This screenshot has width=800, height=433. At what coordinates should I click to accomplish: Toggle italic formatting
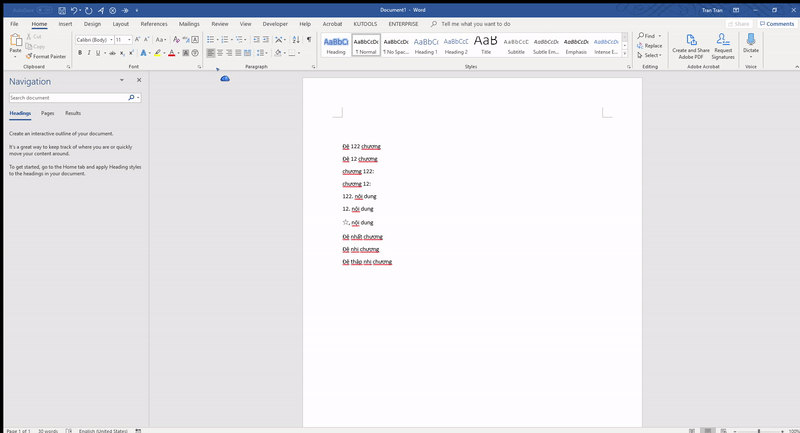(91, 53)
